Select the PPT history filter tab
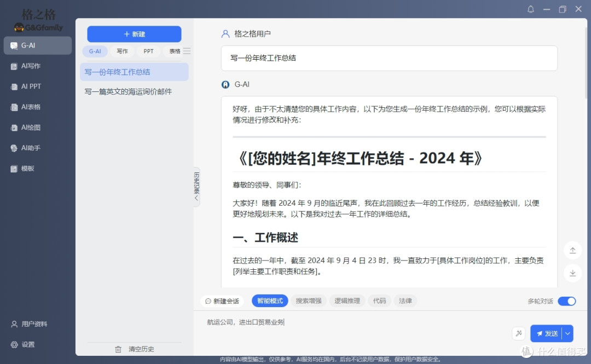 click(x=148, y=51)
